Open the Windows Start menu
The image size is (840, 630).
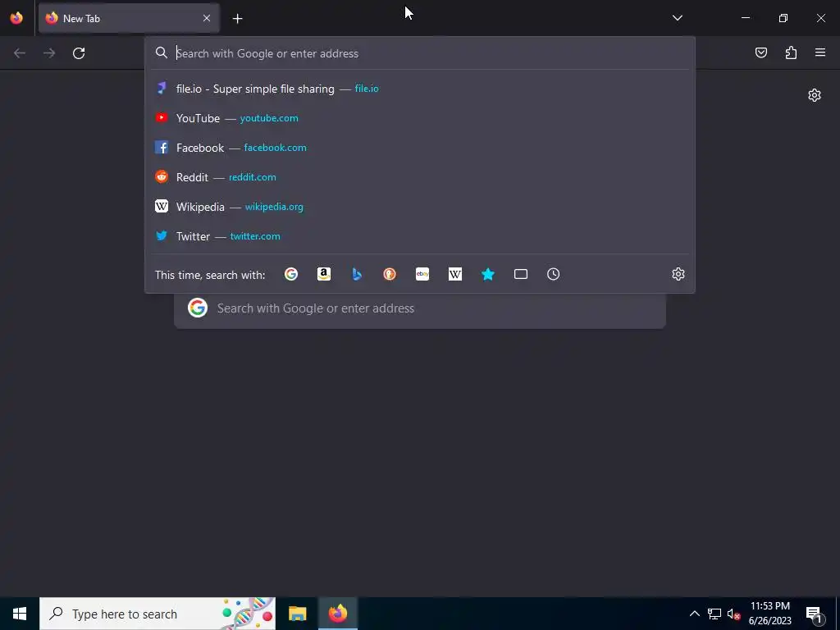coord(20,614)
